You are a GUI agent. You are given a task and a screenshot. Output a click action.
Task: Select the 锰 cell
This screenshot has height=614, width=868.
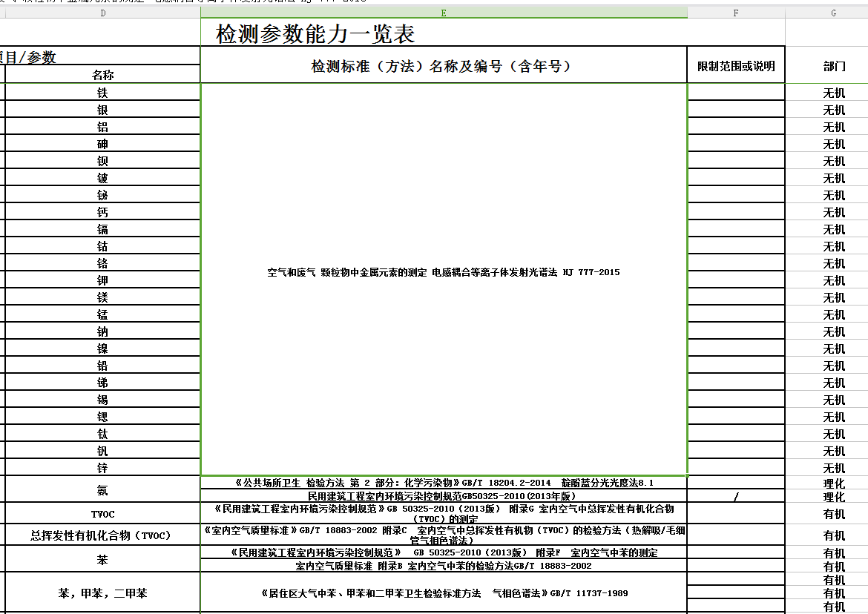102,314
